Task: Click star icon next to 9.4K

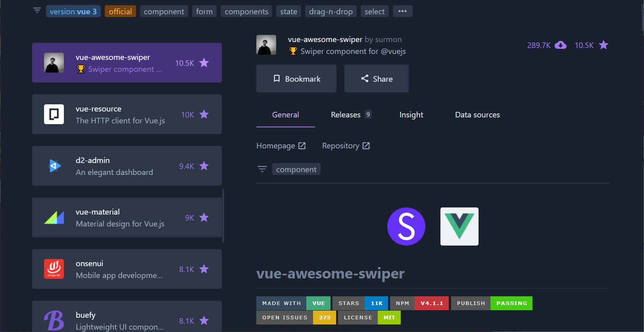Action: 204,166
